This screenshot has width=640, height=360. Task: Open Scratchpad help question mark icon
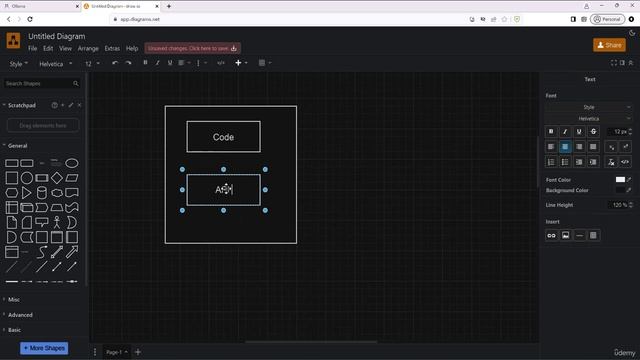click(54, 105)
